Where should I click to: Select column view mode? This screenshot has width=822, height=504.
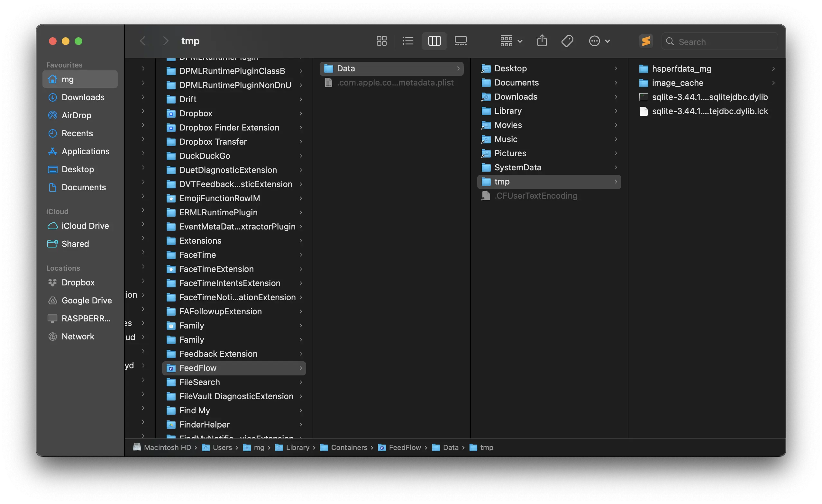tap(434, 41)
